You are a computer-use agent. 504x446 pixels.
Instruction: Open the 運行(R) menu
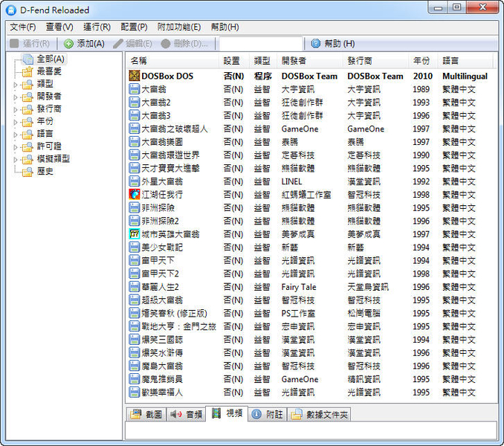tap(97, 27)
